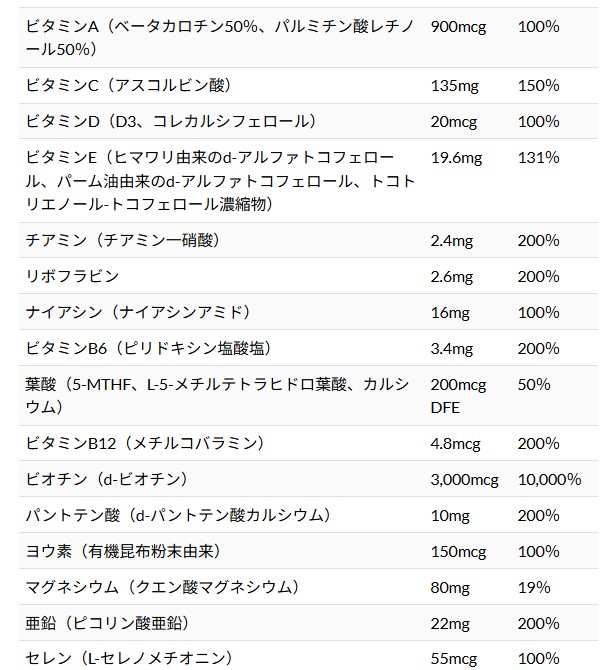This screenshot has width=603, height=670.
Task: Click the 19.6mg amount for ビタミンE
Action: [456, 158]
